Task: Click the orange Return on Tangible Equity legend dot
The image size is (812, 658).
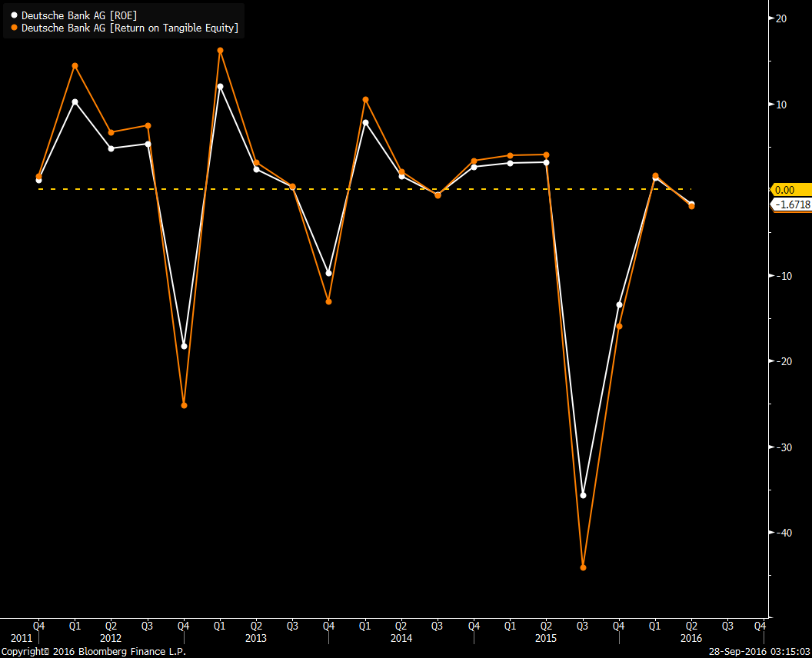Action: [x=15, y=28]
